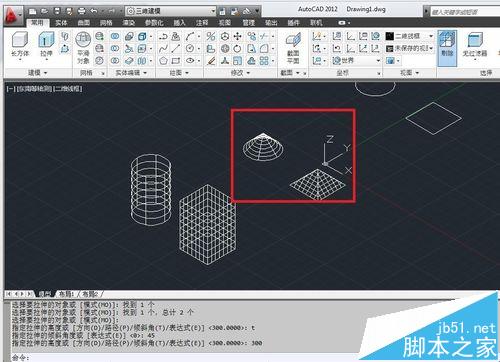
Task: Click the [东南等轴测] view control label
Action: tap(34, 89)
